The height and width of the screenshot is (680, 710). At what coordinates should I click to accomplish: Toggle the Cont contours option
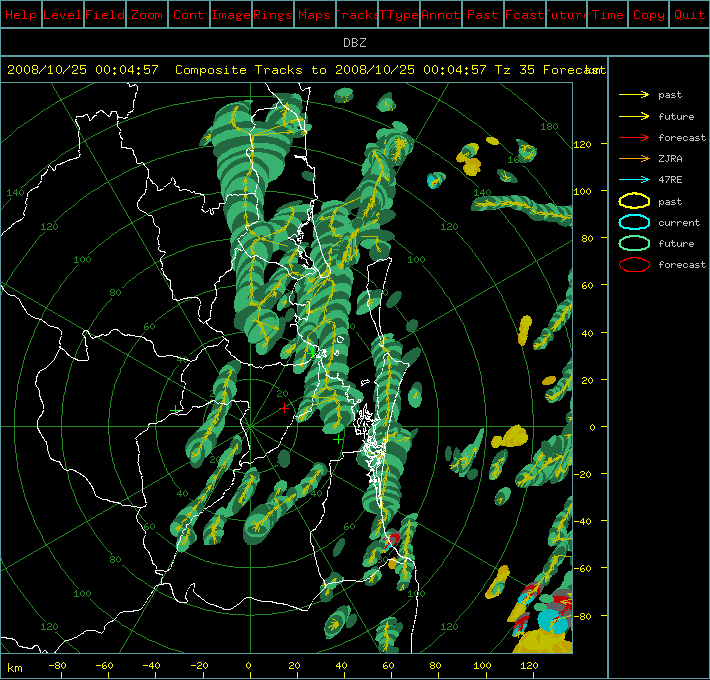click(x=188, y=15)
